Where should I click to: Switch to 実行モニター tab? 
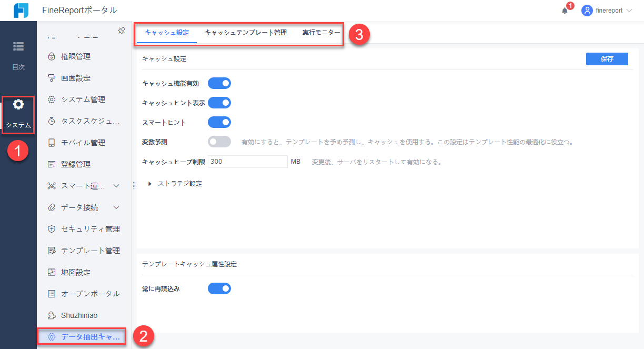point(321,33)
